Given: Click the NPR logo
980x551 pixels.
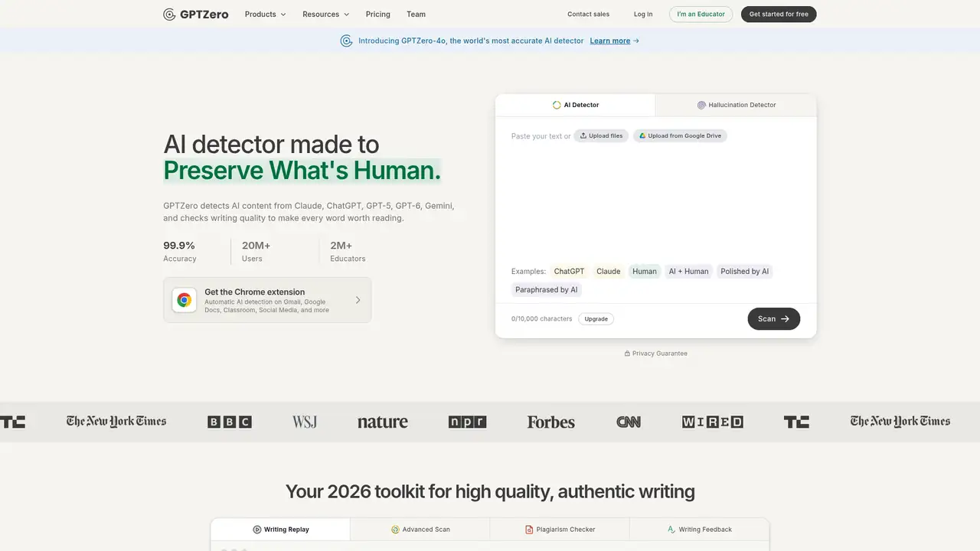Looking at the screenshot, I should (x=467, y=422).
